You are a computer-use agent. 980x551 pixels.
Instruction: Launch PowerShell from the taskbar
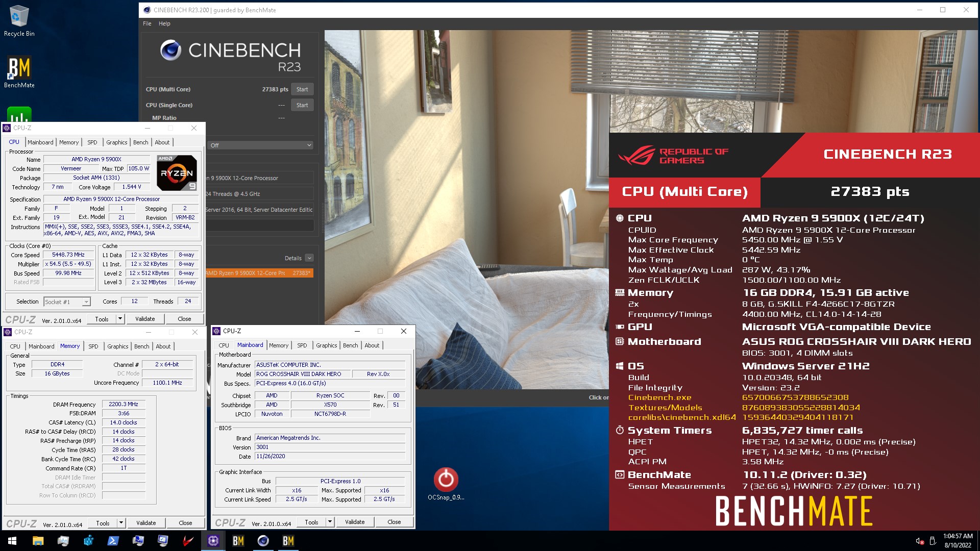click(x=113, y=541)
